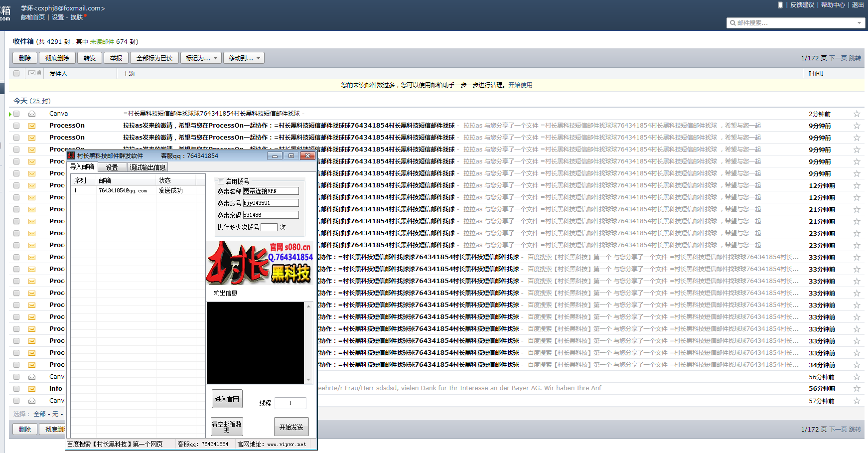Screen dimensions: 868x453
Task: Click the 清空邮箱数据 button
Action: point(227,427)
